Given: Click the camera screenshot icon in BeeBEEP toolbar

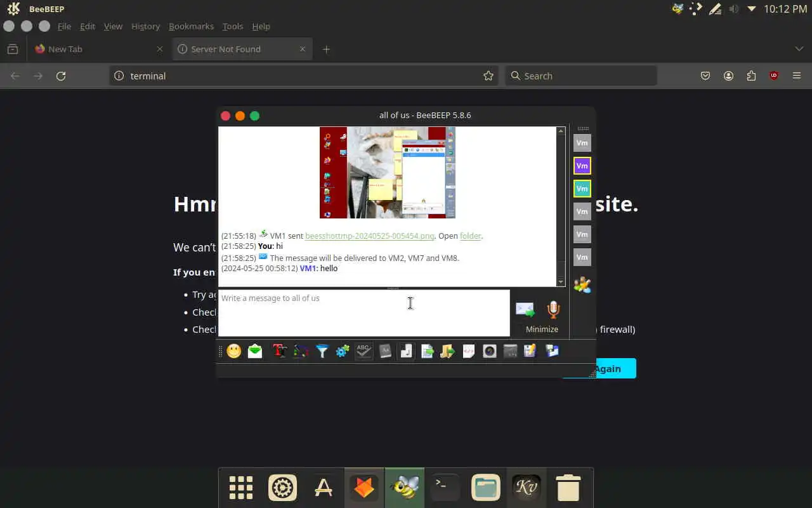Looking at the screenshot, I should pos(490,351).
